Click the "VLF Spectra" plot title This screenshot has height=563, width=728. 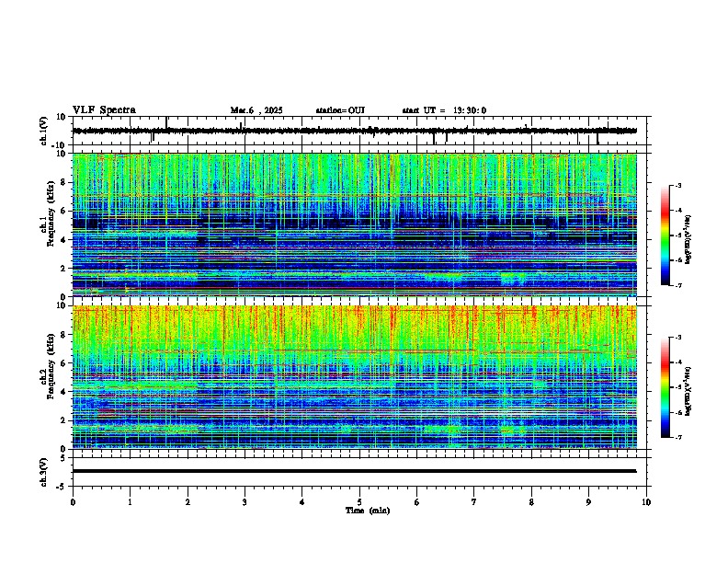pos(104,110)
